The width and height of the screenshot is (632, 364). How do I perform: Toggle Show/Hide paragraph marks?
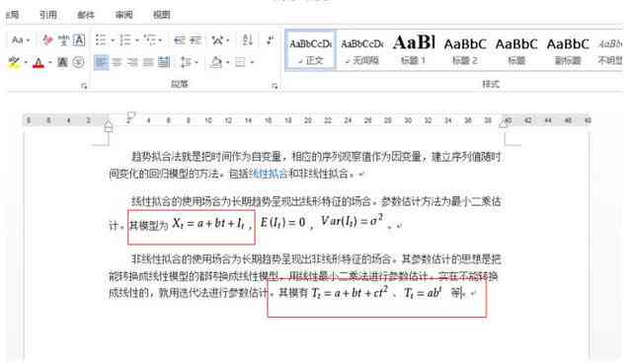(x=270, y=39)
